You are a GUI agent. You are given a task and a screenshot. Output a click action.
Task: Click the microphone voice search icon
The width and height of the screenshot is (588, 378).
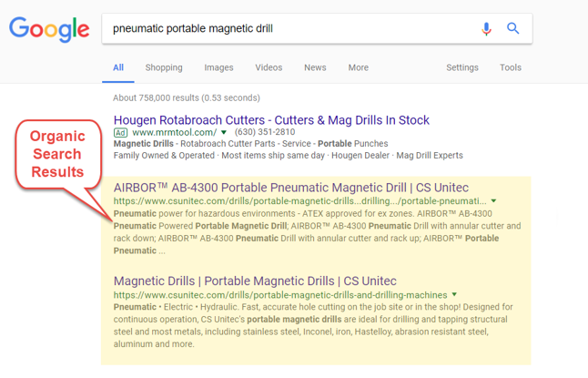click(x=486, y=28)
